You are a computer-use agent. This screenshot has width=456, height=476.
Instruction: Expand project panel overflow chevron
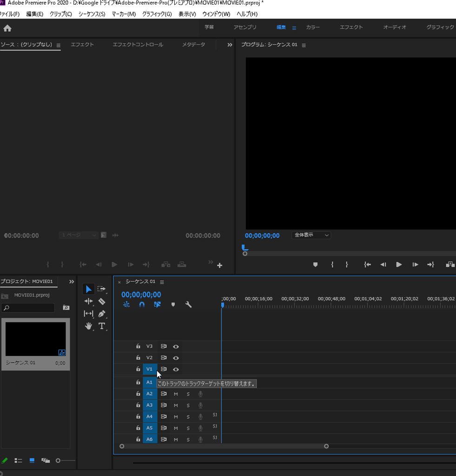tap(72, 282)
